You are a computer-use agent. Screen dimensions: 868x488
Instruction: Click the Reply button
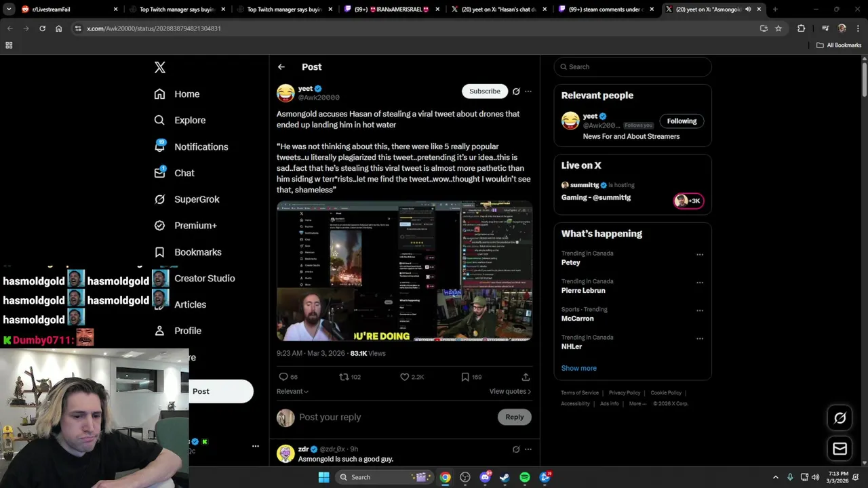point(515,417)
